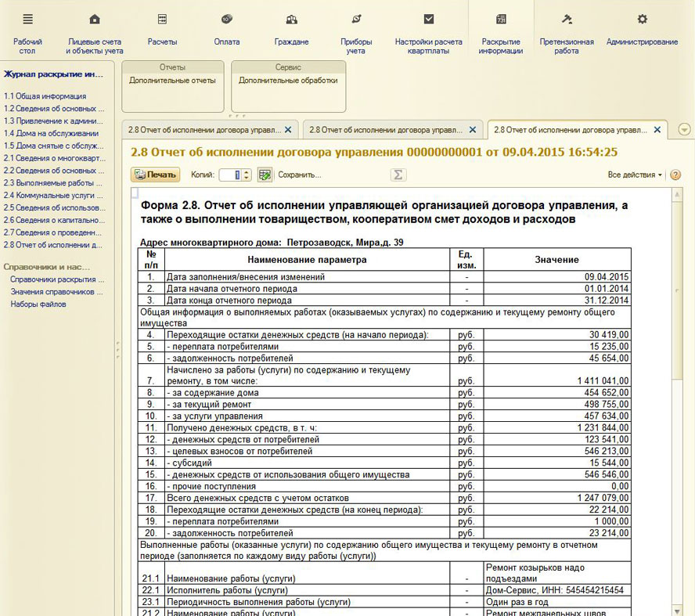695x616 pixels.
Task: Click the Печать button
Action: [155, 175]
